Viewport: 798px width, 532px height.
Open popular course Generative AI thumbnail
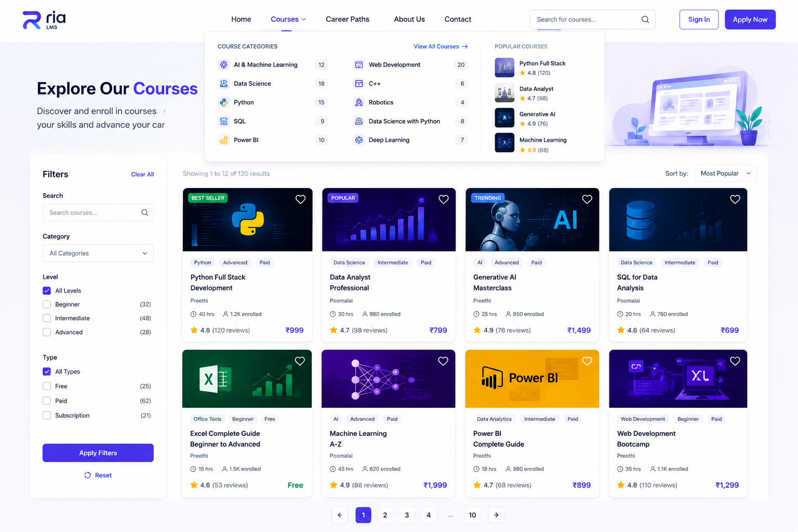tap(504, 118)
